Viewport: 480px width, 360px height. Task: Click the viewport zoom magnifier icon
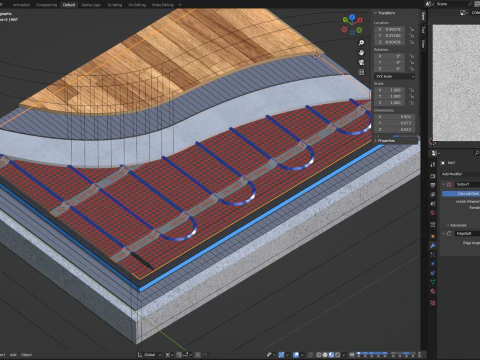point(361,43)
